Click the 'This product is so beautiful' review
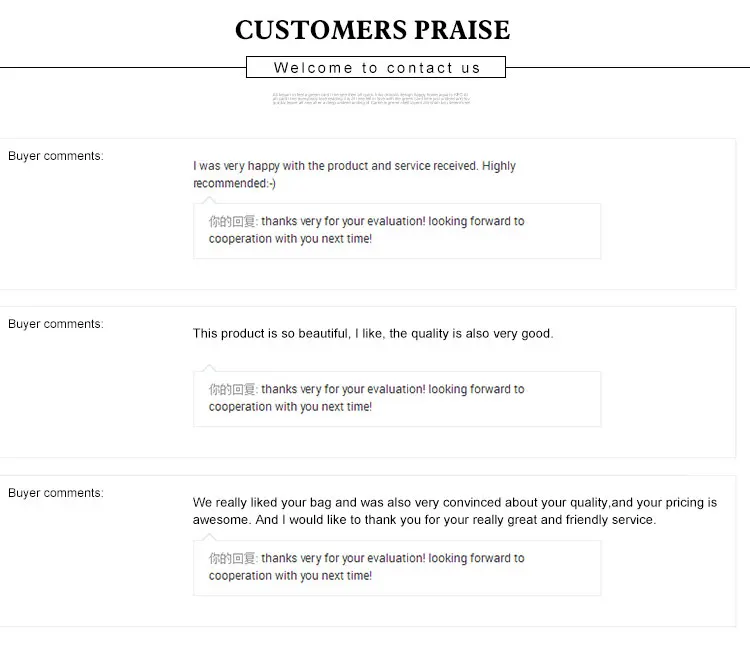Viewport: 750px width, 646px height. tap(372, 334)
